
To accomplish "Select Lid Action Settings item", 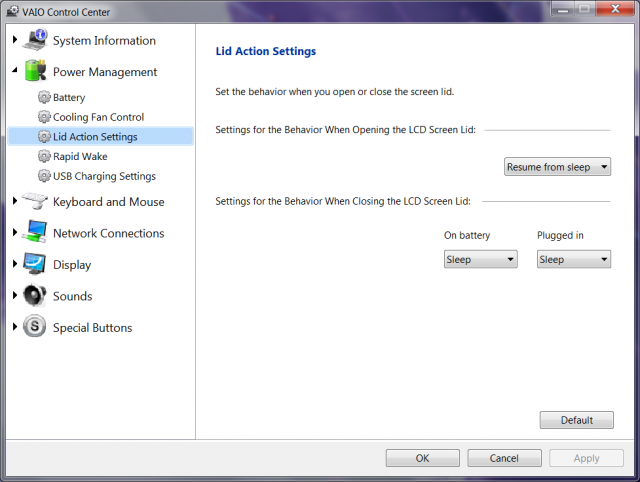I will pos(100,136).
